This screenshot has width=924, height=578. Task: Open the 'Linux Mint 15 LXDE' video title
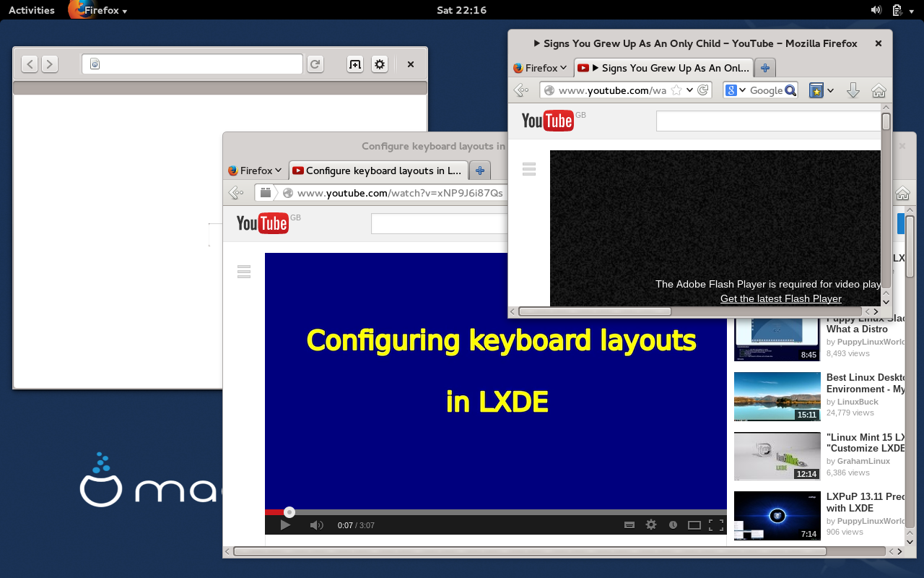(x=866, y=443)
